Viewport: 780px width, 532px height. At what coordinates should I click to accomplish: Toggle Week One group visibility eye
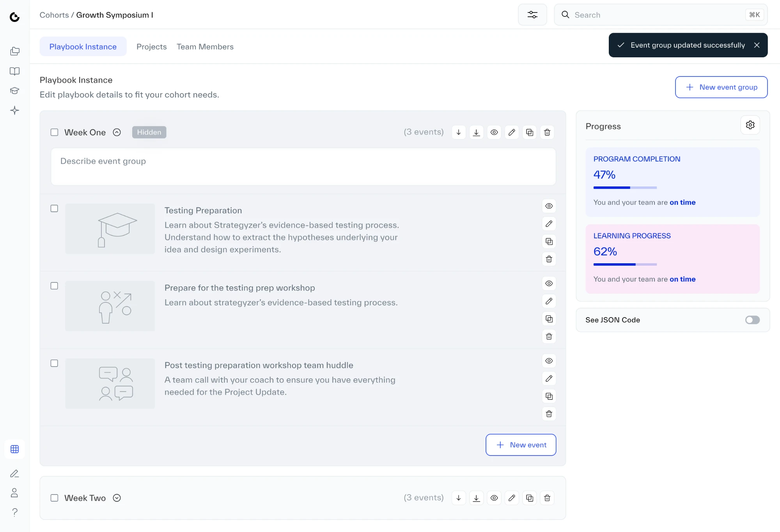pos(494,132)
